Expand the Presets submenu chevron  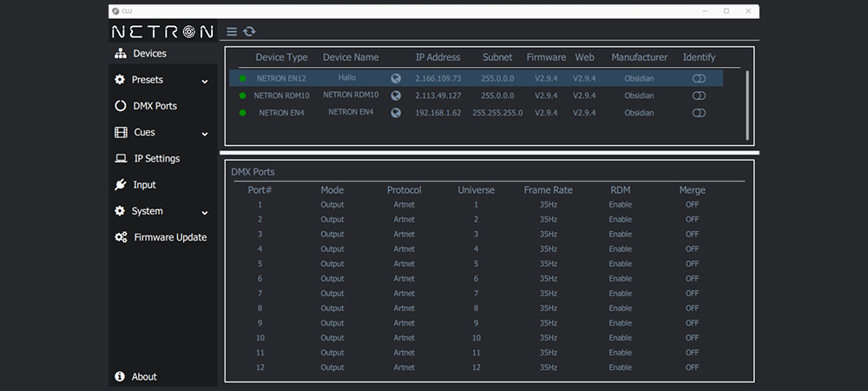pos(205,82)
